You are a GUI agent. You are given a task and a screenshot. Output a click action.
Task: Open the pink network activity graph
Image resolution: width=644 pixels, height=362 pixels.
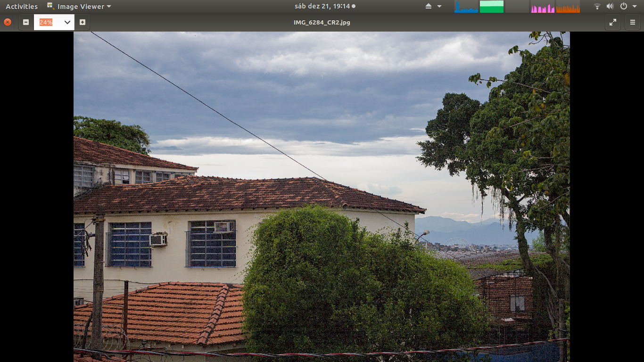pos(543,7)
